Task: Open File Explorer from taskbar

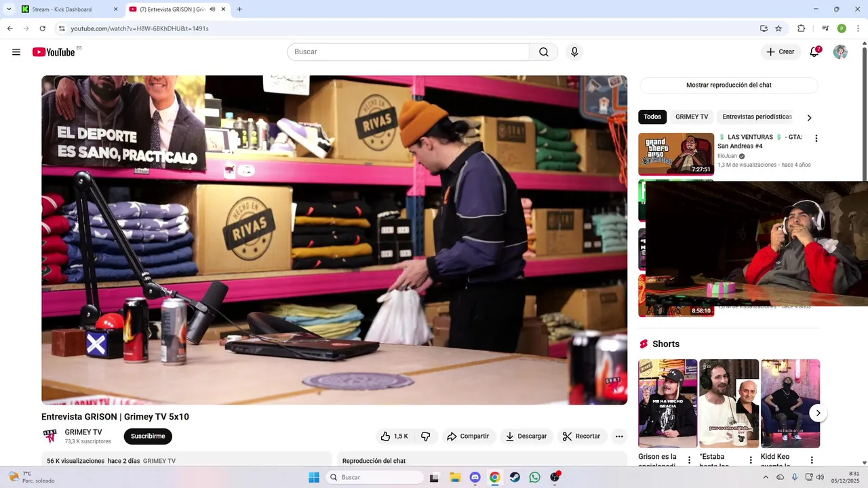Action: coord(455,477)
